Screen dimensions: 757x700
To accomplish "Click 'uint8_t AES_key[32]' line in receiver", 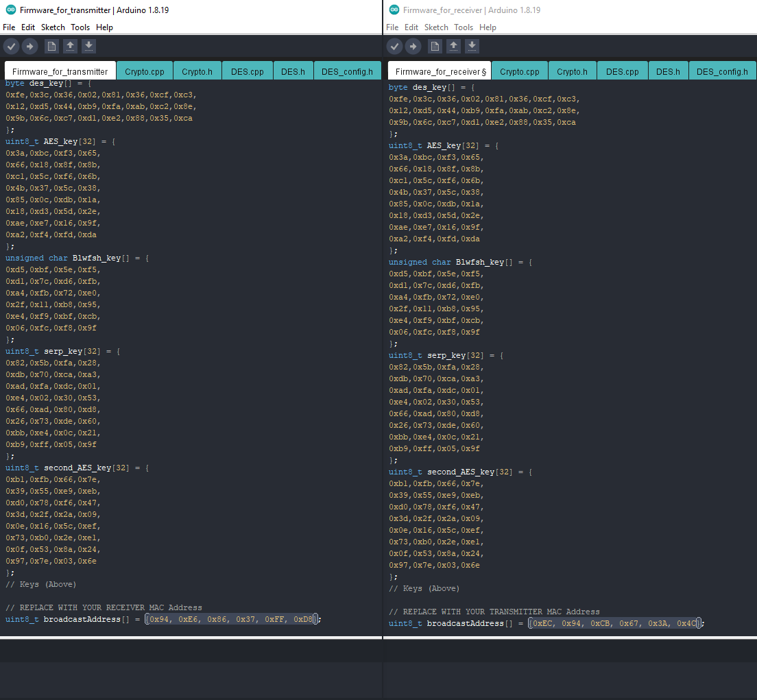I will pos(444,145).
